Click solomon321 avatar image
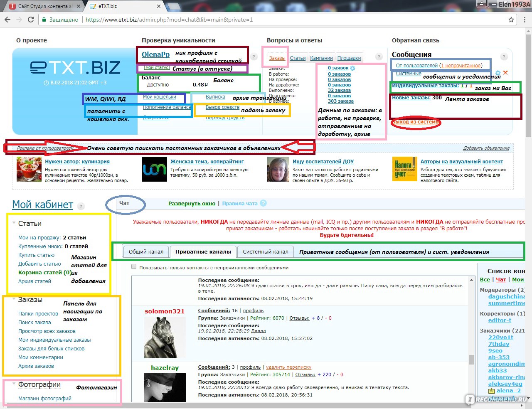 coord(164,337)
